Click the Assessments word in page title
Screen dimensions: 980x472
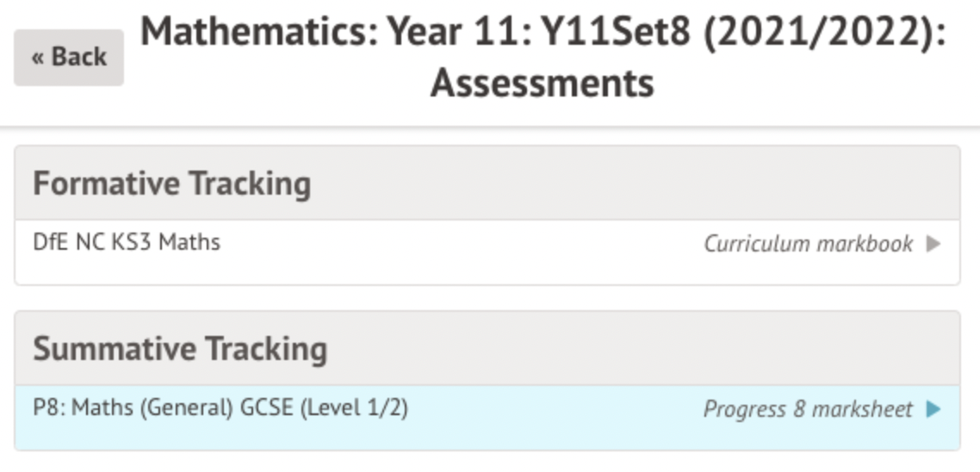pyautogui.click(x=543, y=84)
